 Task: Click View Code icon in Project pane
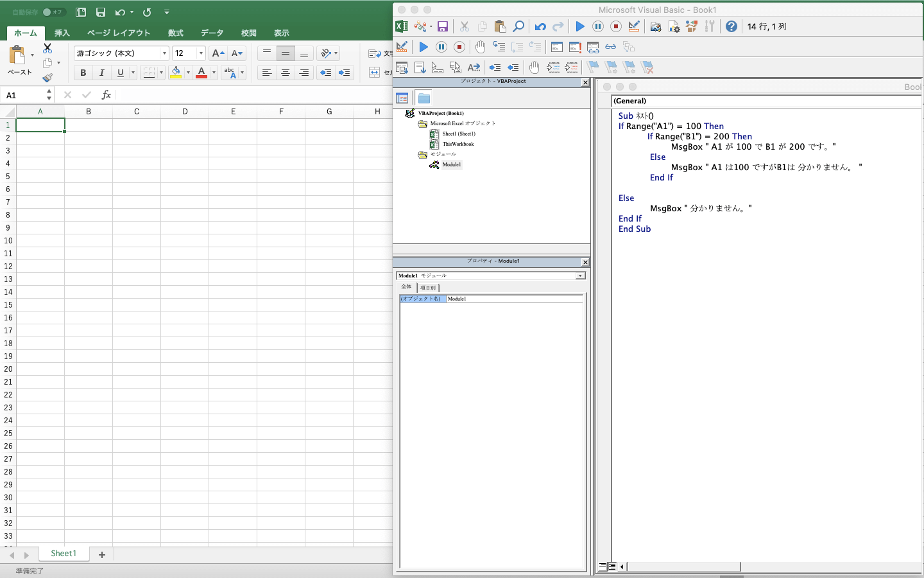pos(402,98)
